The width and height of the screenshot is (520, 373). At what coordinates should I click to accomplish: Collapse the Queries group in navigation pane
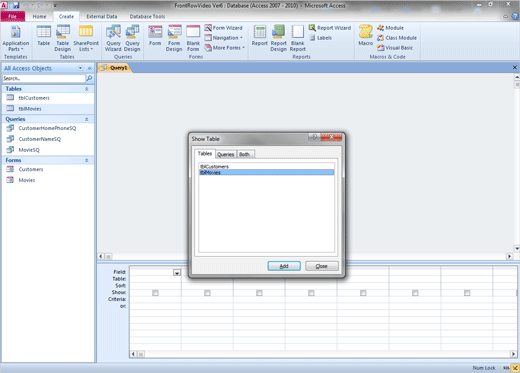click(x=87, y=119)
